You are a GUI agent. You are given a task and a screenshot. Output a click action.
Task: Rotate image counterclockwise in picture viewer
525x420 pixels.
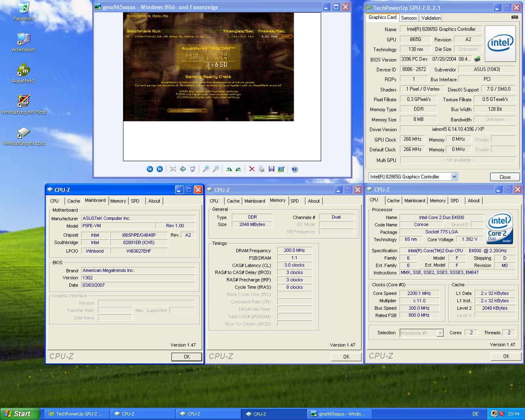[239, 169]
